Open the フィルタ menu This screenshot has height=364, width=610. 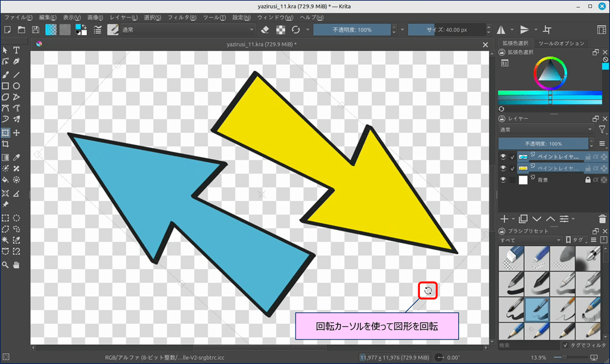(185, 17)
